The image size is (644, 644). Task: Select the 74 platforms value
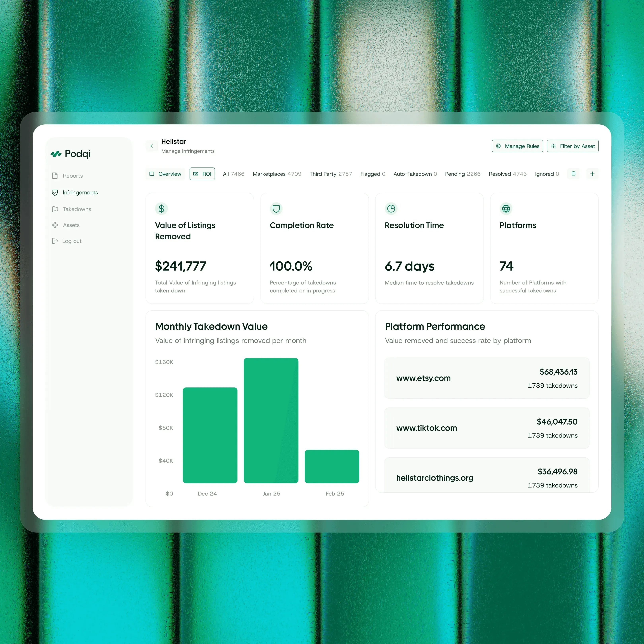(507, 266)
